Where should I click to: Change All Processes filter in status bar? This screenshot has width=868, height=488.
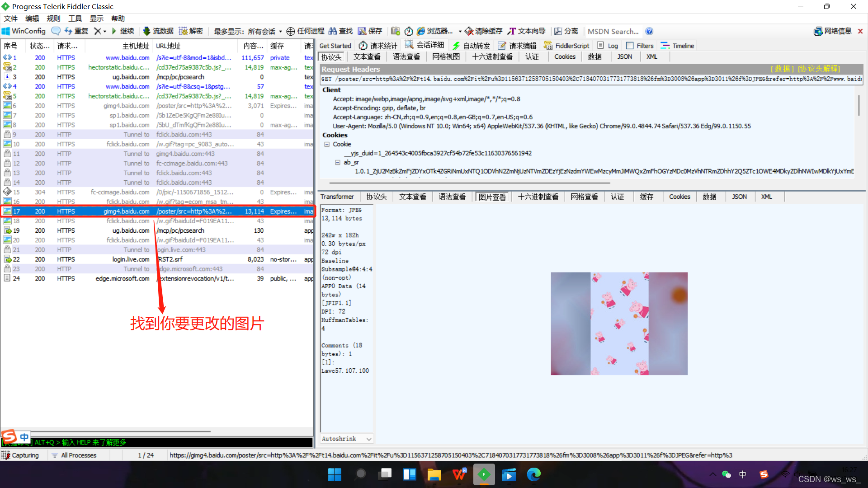coord(74,455)
